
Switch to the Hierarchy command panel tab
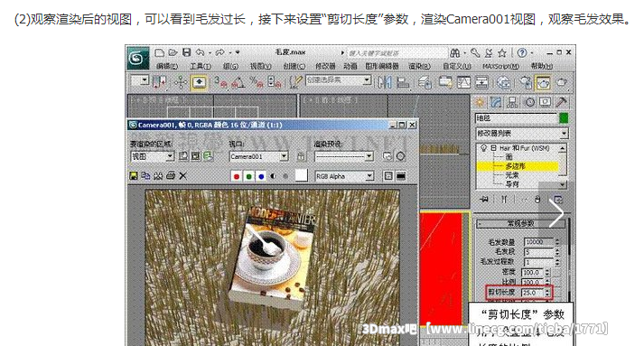pos(512,102)
